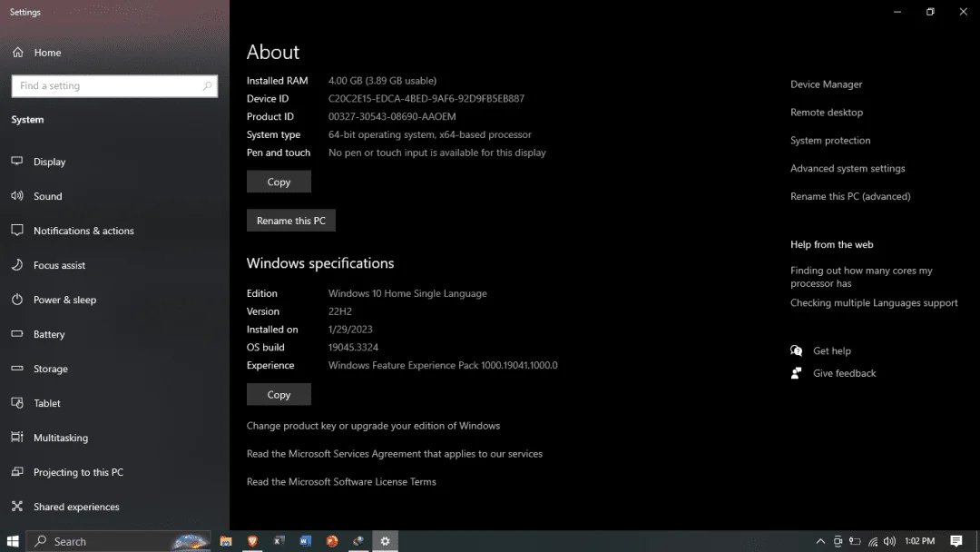Viewport: 980px width, 552px height.
Task: Open Remote desktop link
Action: 827,113
